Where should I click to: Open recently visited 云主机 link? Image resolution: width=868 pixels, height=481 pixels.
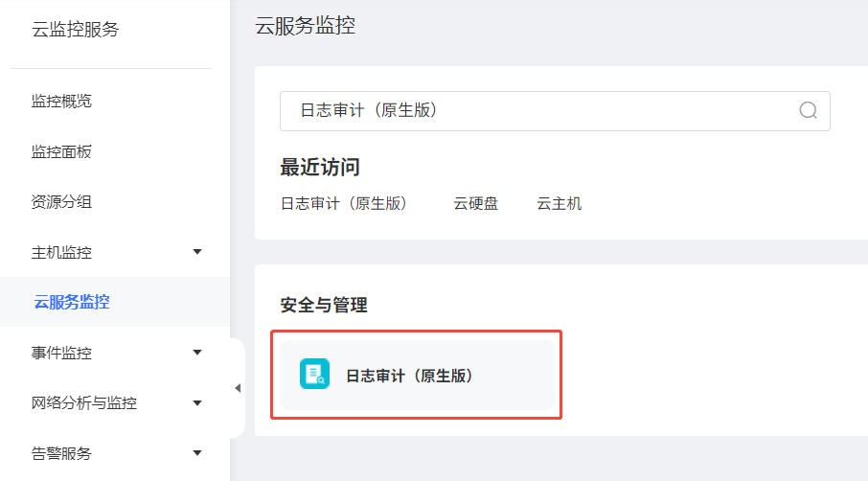tap(560, 204)
